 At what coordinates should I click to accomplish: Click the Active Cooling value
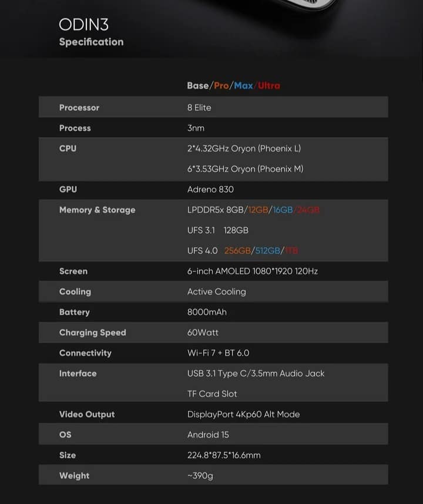point(216,291)
